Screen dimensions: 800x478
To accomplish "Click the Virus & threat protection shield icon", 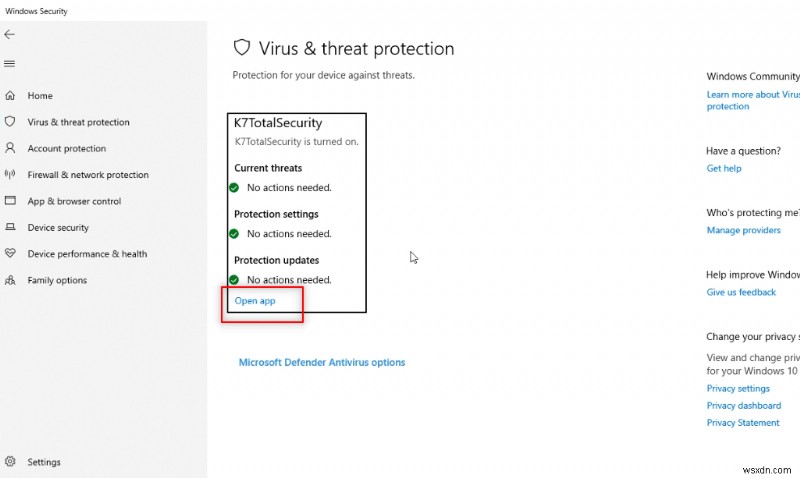I will click(x=10, y=122).
